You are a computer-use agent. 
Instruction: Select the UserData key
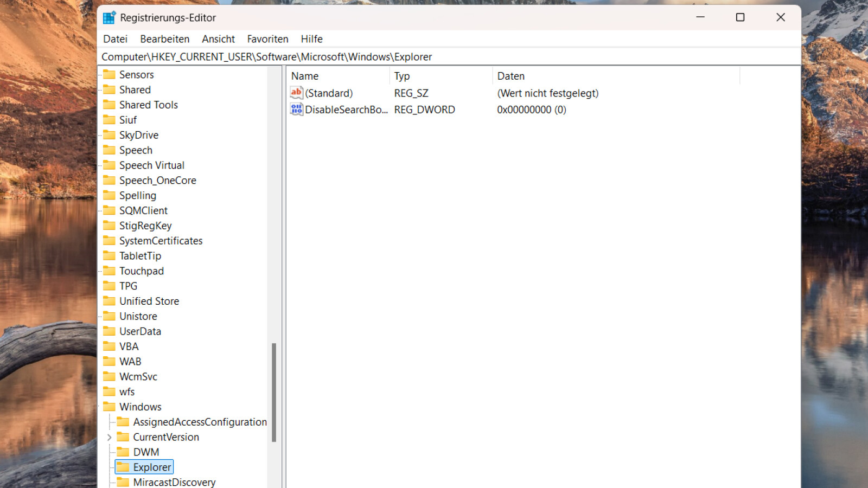(x=140, y=331)
